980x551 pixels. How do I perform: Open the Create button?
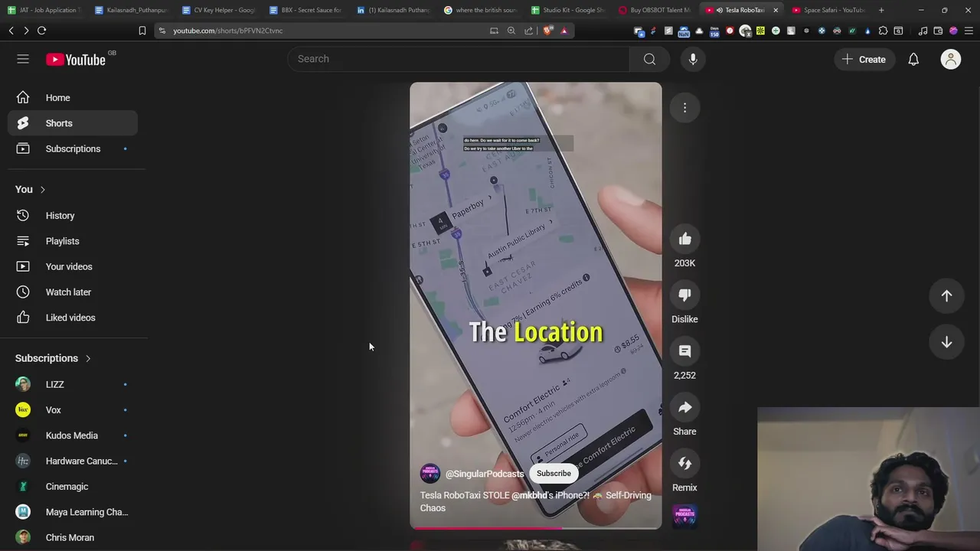864,59
